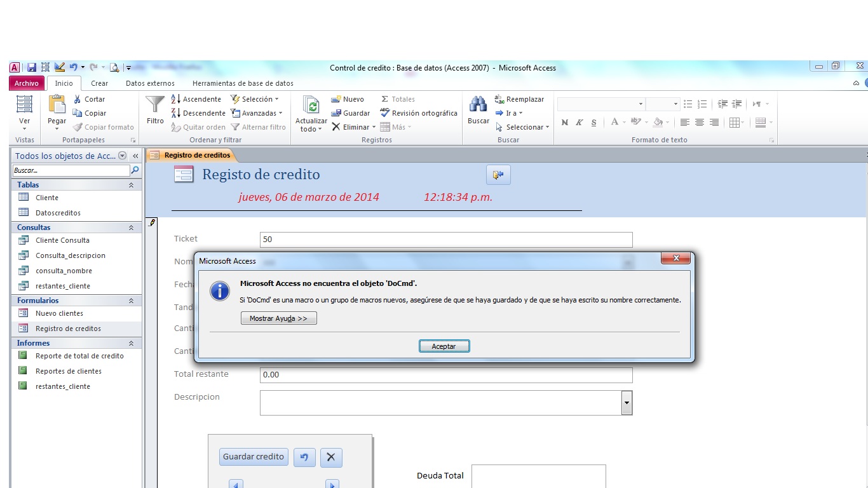Click the Undo arrow in the quick access toolbar

pyautogui.click(x=73, y=67)
